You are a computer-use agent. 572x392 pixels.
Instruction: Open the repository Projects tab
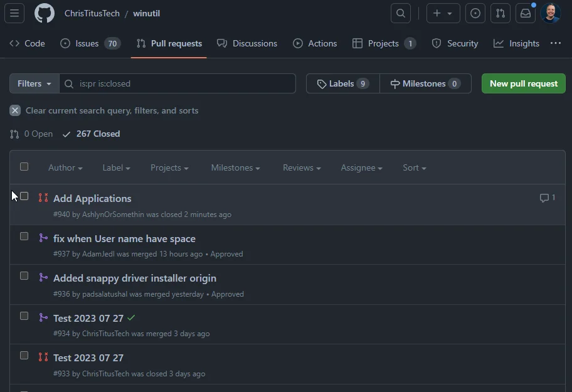coord(384,43)
